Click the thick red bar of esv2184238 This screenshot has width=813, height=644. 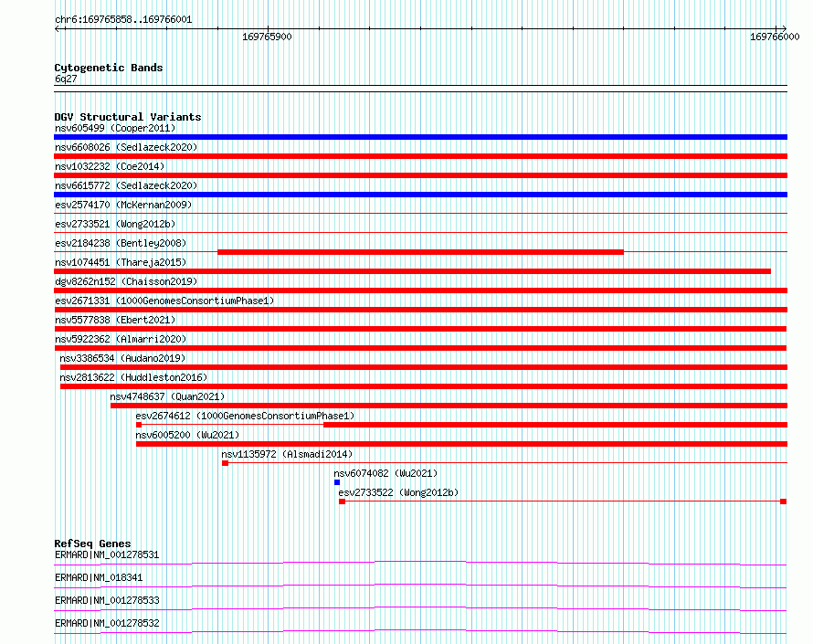[420, 252]
